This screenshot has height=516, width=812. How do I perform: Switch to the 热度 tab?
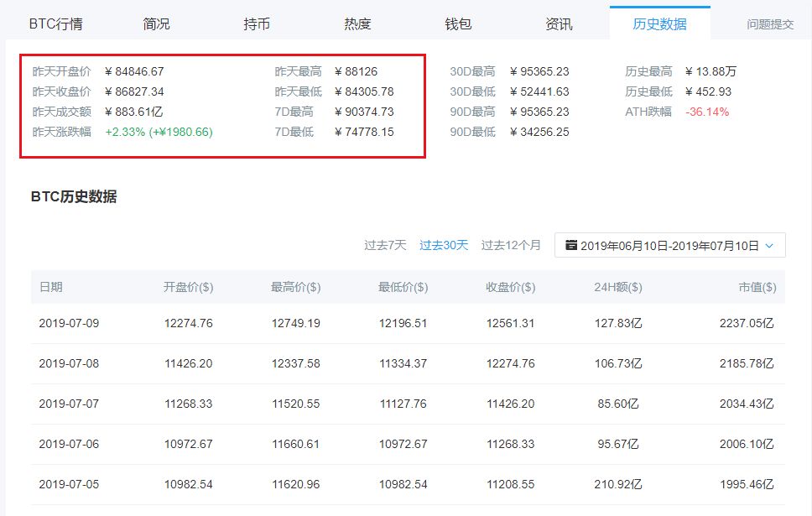tap(357, 23)
